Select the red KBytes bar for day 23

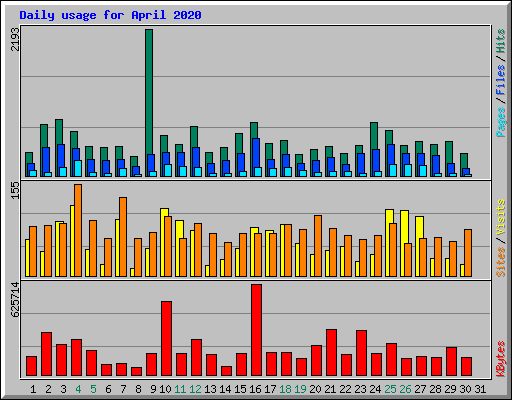click(361, 353)
